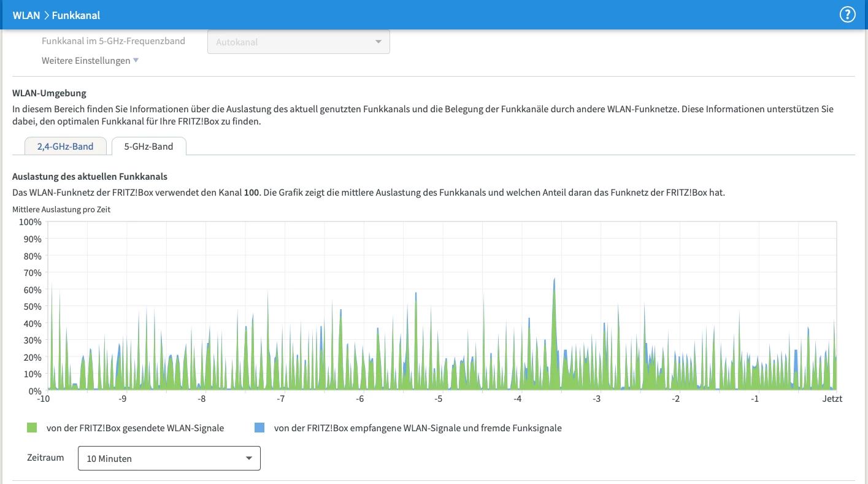Click WLAN in the breadcrumb header
The height and width of the screenshot is (484, 868).
pos(26,15)
